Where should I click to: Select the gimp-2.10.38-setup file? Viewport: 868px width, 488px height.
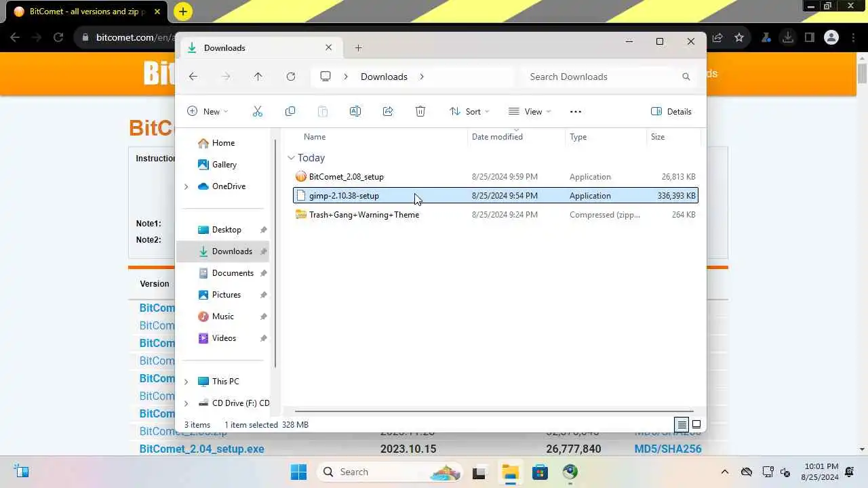[x=496, y=196]
